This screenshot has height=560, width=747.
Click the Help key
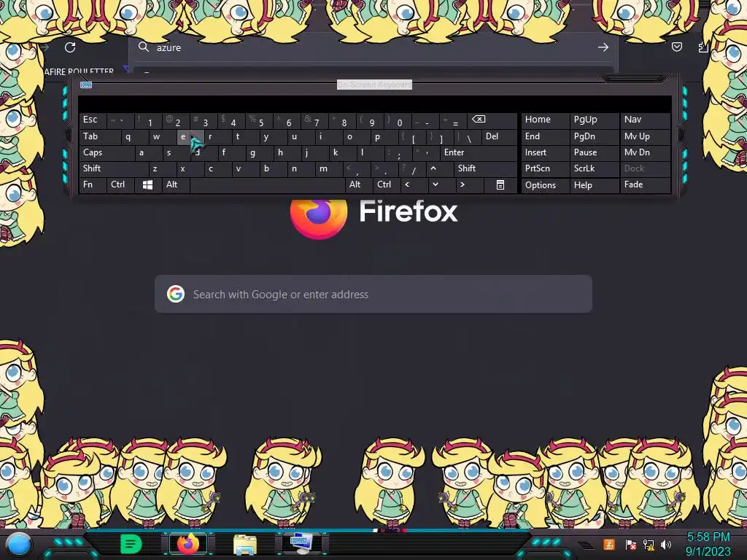[x=594, y=185]
